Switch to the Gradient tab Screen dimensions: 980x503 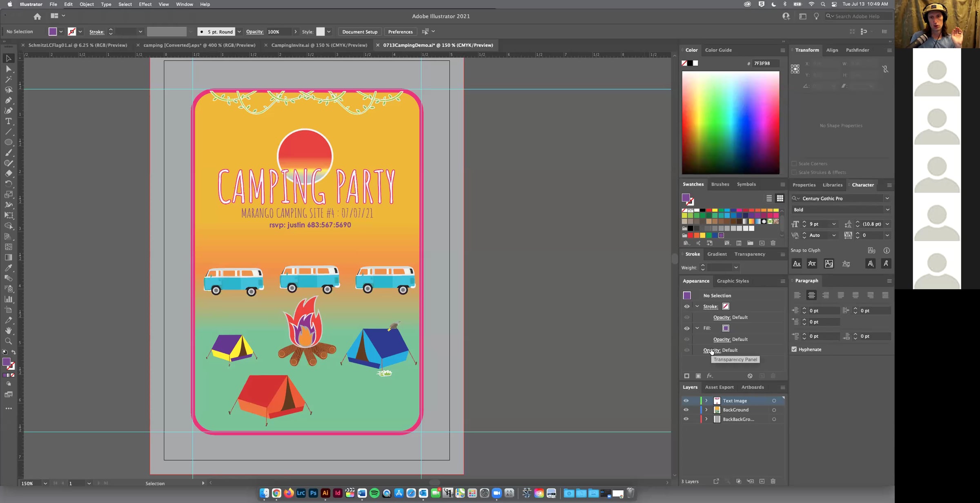coord(717,254)
